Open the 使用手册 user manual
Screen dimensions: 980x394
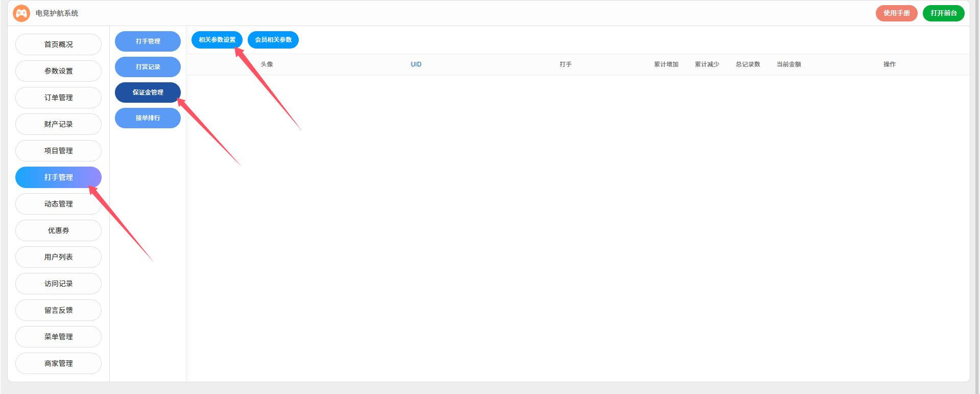point(896,13)
